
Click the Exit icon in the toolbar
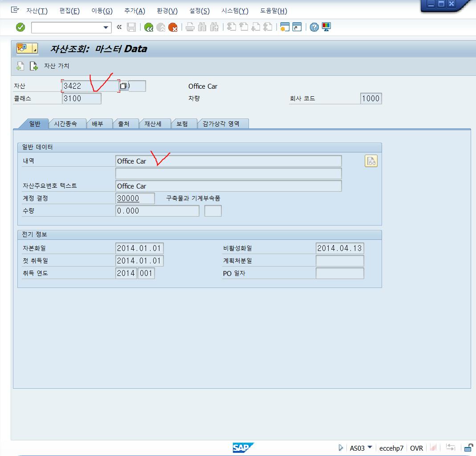[161, 27]
